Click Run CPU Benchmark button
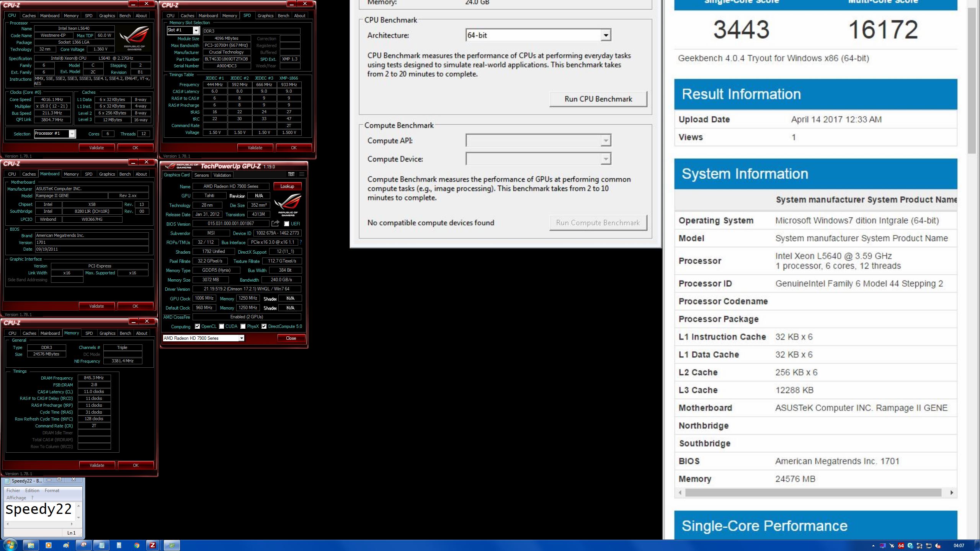Viewport: 980px width, 551px height. click(598, 99)
